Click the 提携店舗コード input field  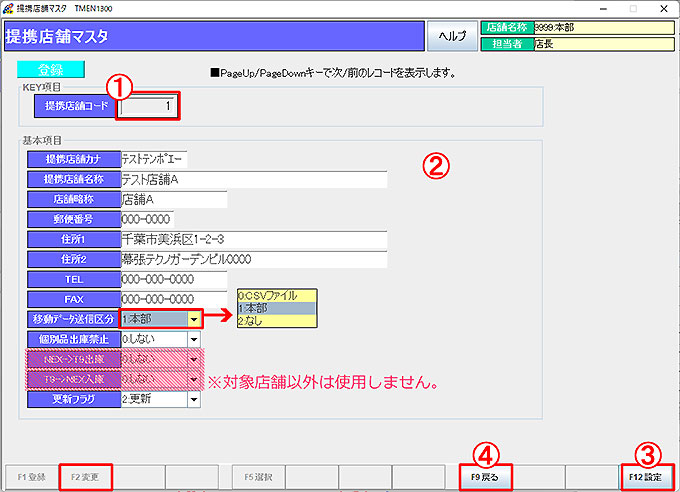click(x=147, y=106)
